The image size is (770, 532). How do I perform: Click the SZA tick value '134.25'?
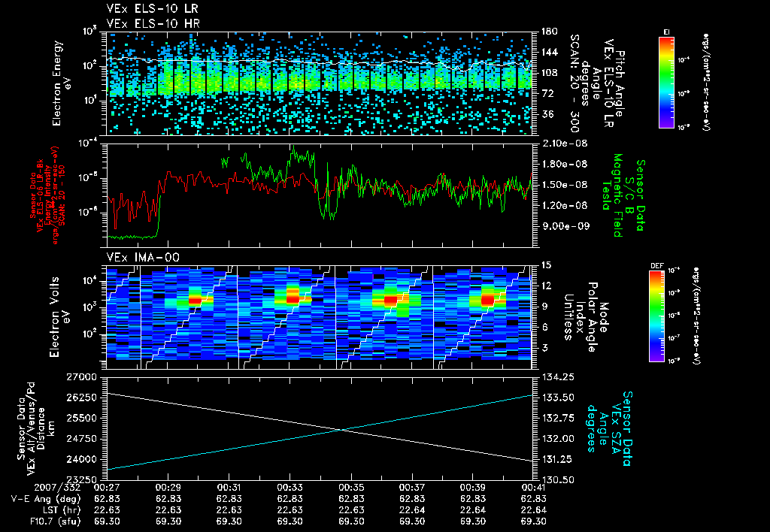559,377
